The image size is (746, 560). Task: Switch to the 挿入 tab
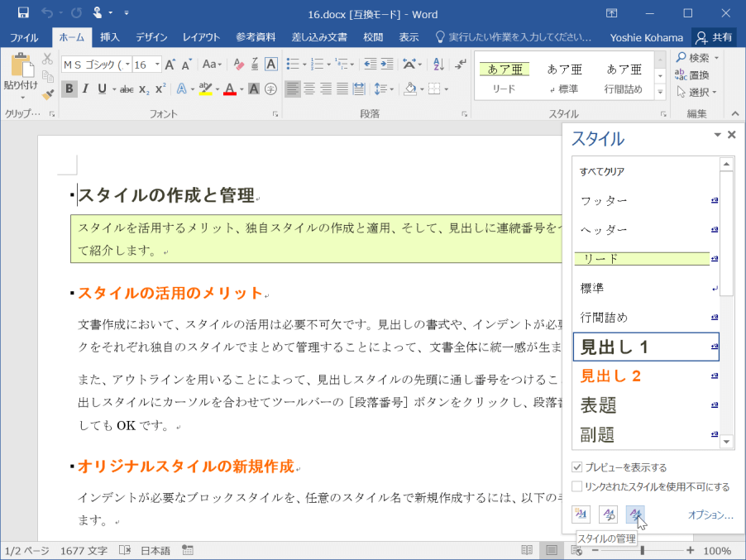tap(110, 37)
